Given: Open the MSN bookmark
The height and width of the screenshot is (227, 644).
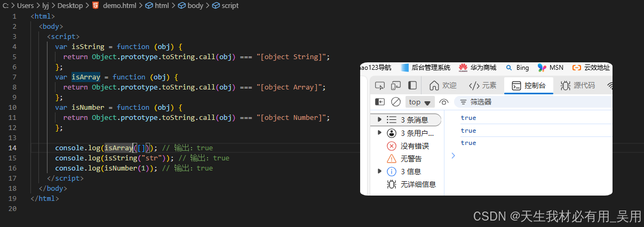Looking at the screenshot, I should pos(550,68).
